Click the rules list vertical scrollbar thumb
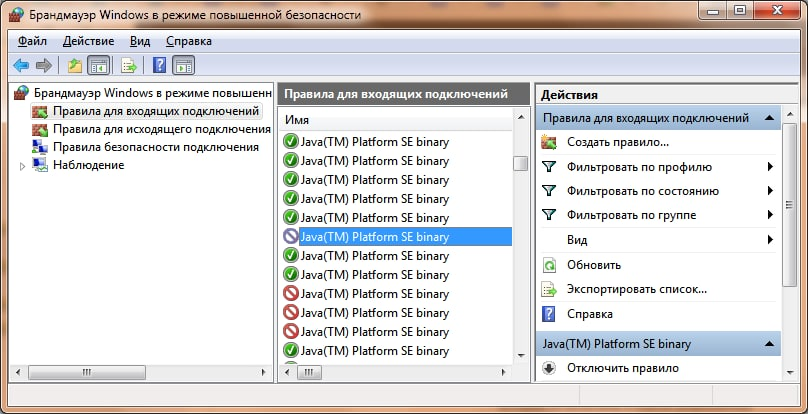 (520, 163)
